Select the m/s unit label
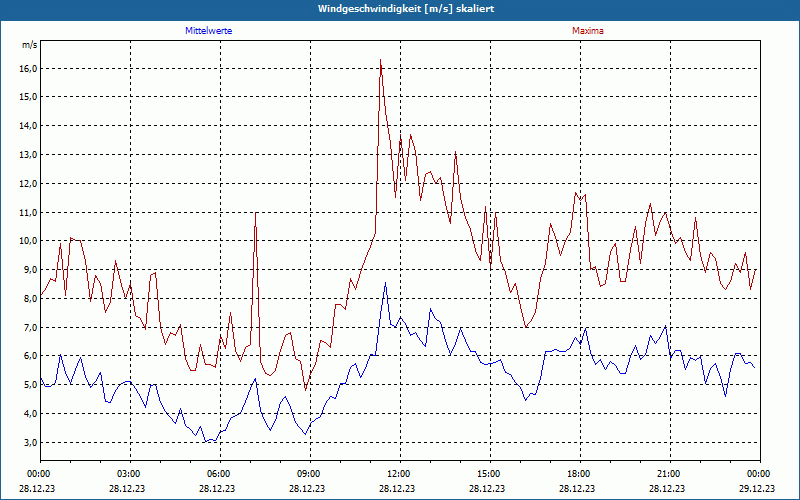 29,45
